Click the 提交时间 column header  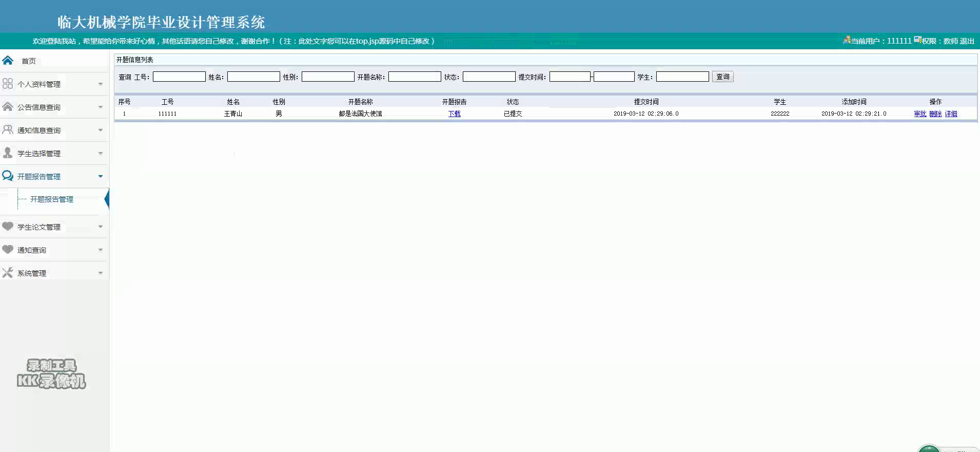pos(646,102)
